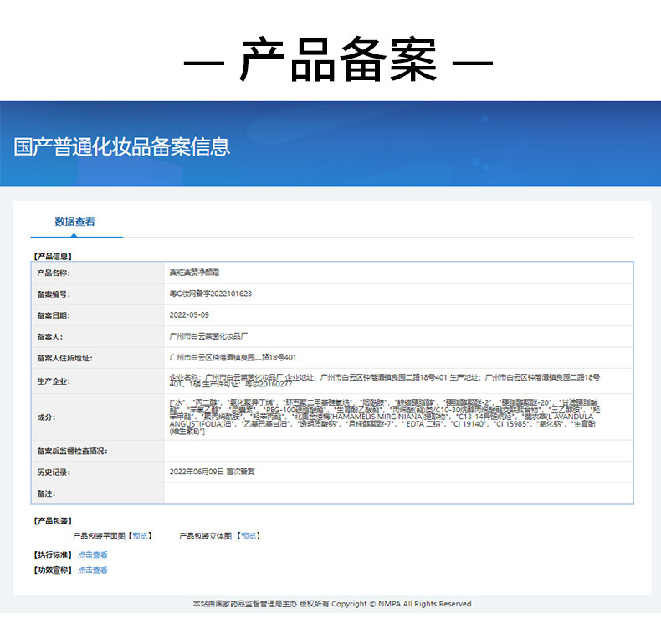Select the 备案日期 value 2022-05-09

click(x=189, y=314)
